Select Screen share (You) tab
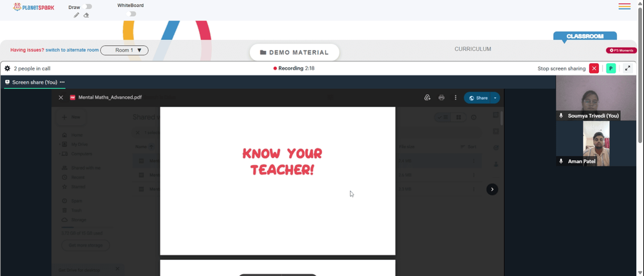Image resolution: width=644 pixels, height=276 pixels. pyautogui.click(x=35, y=83)
